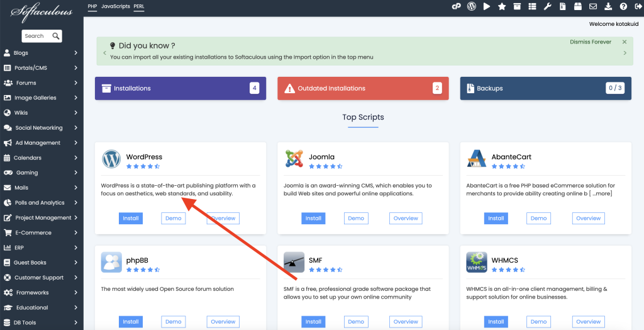Expand Portals/CMS category chevron
The width and height of the screenshot is (644, 330).
[x=76, y=67]
